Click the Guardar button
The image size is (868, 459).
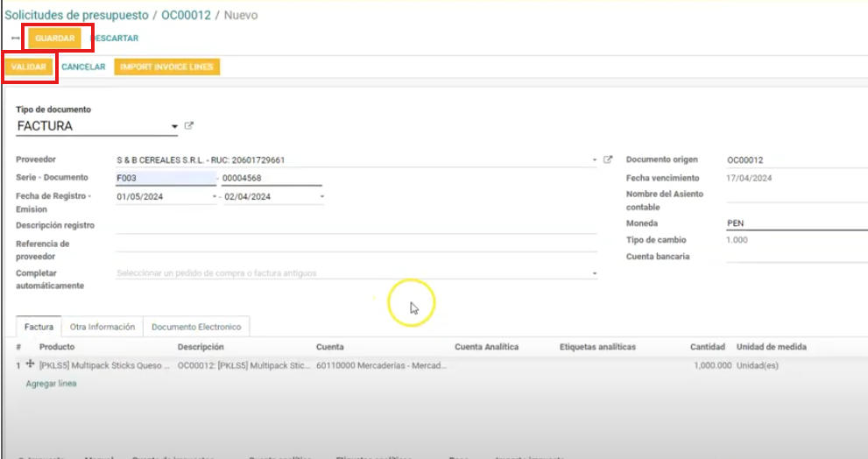(x=54, y=39)
